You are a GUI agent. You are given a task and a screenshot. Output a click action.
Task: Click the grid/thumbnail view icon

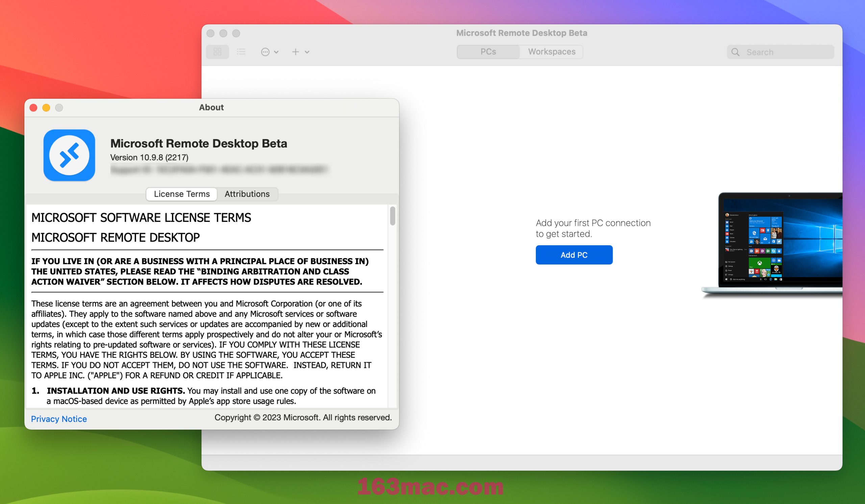tap(217, 52)
